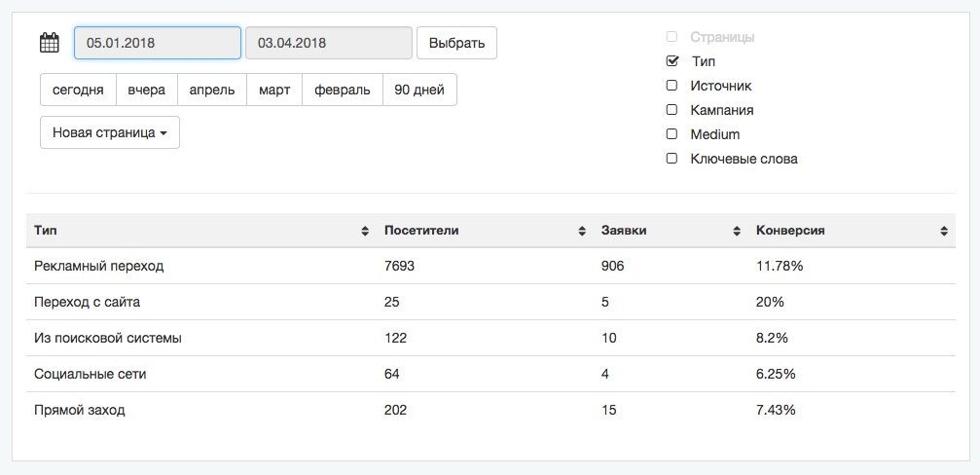Select the сегодня date preset
The height and width of the screenshot is (475, 980).
point(78,90)
